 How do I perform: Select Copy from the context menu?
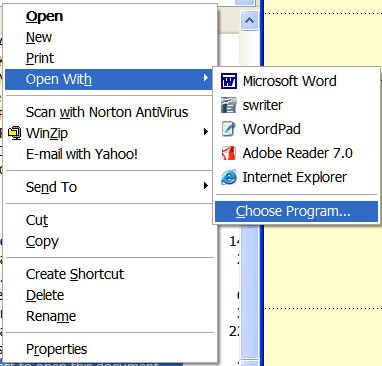tap(42, 242)
